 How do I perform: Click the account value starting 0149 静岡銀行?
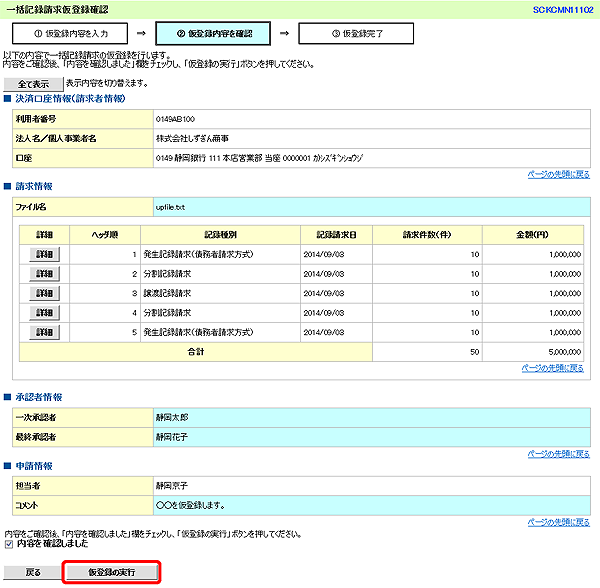[x=259, y=158]
